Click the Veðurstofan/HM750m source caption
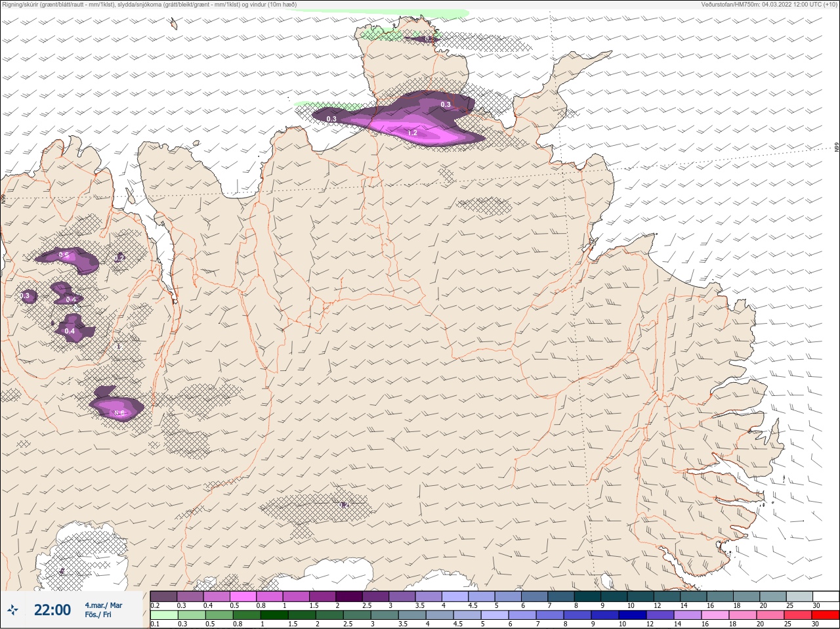 pos(769,4)
